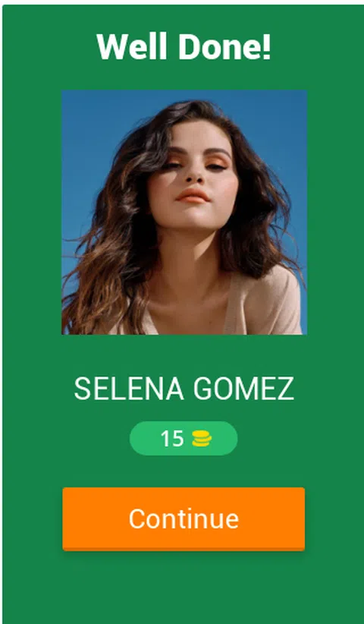Tap the gold coins beside number 15
Screen dimensions: 364x624
[x=202, y=439]
